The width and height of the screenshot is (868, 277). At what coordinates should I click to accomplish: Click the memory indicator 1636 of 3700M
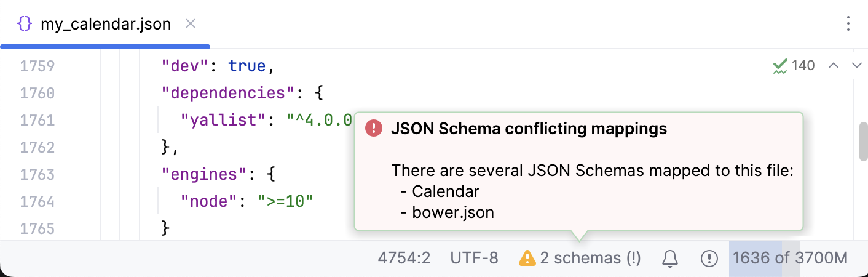pyautogui.click(x=789, y=259)
